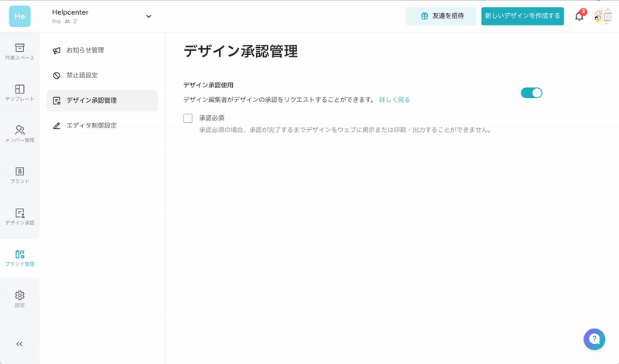Viewport: 619px width, 364px height.
Task: Open エディタ制御設定 menu item
Action: 91,125
